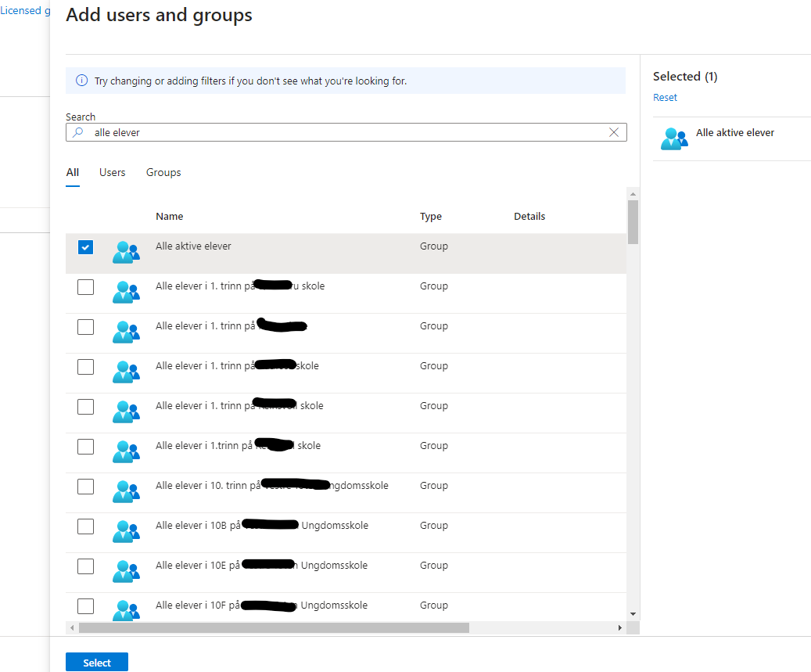Image resolution: width=811 pixels, height=672 pixels.
Task: Switch to the Groups tab
Action: pos(163,172)
